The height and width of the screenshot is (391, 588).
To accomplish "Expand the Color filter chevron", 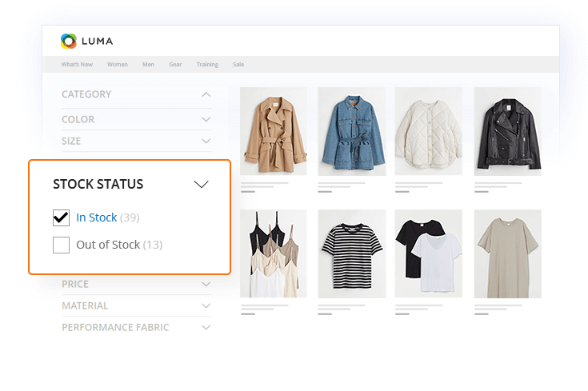I will (206, 119).
